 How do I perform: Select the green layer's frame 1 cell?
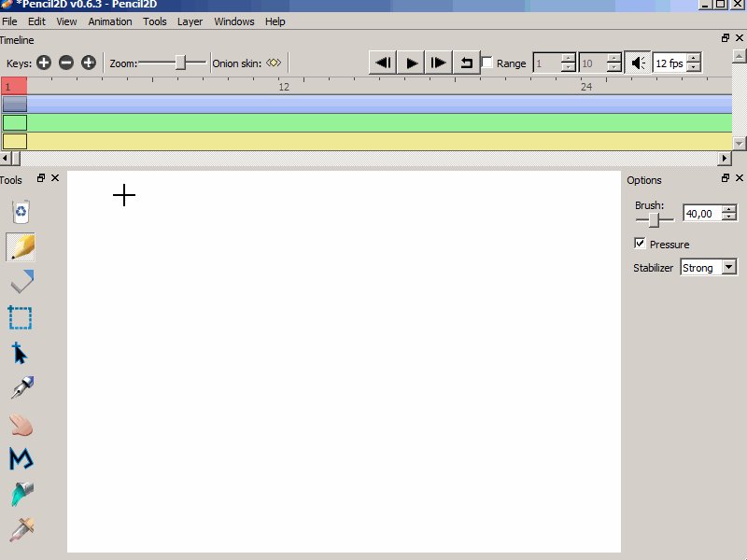pos(15,123)
